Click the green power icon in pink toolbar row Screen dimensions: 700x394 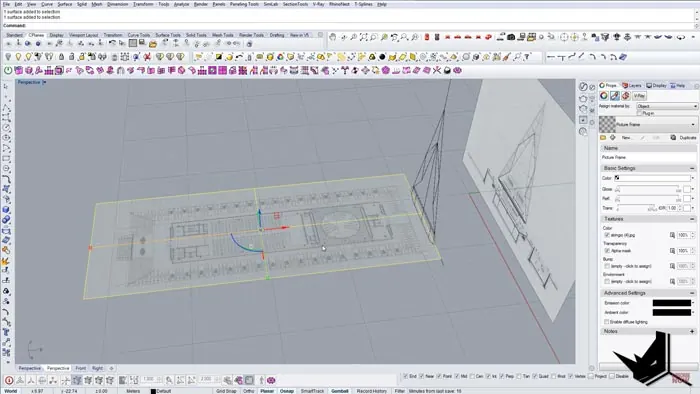(8, 71)
